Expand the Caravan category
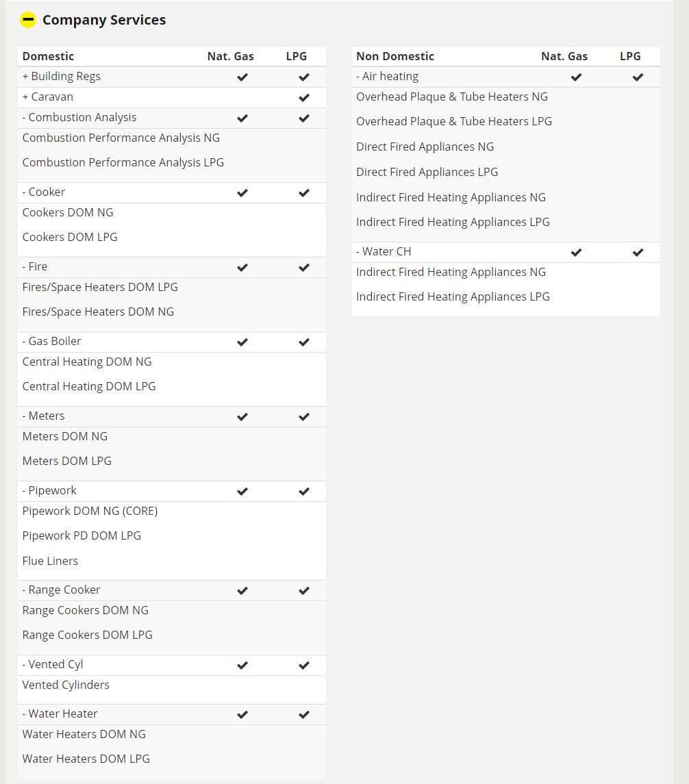 pyautogui.click(x=48, y=97)
